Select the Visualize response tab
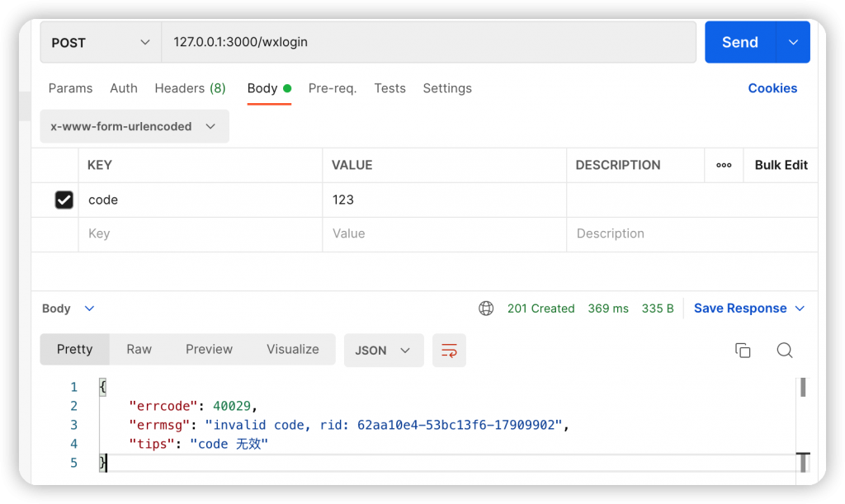Screen dimensions: 845x504 pos(292,350)
